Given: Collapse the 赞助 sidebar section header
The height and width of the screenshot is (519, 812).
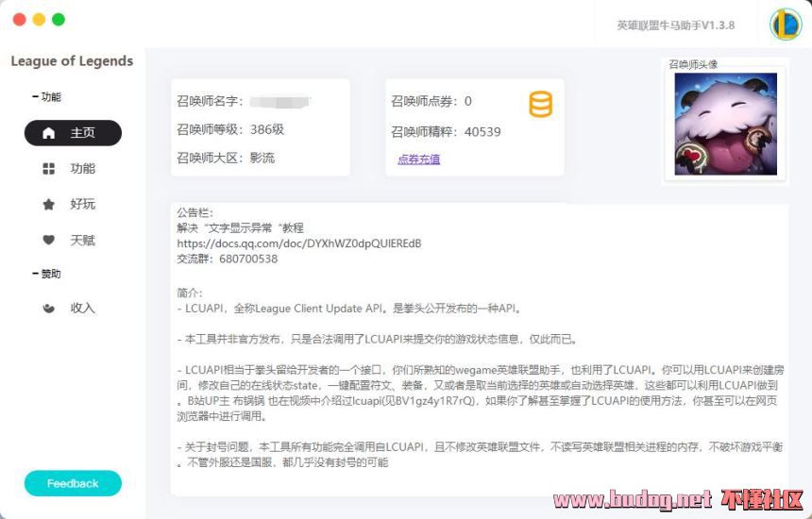Looking at the screenshot, I should 46,274.
